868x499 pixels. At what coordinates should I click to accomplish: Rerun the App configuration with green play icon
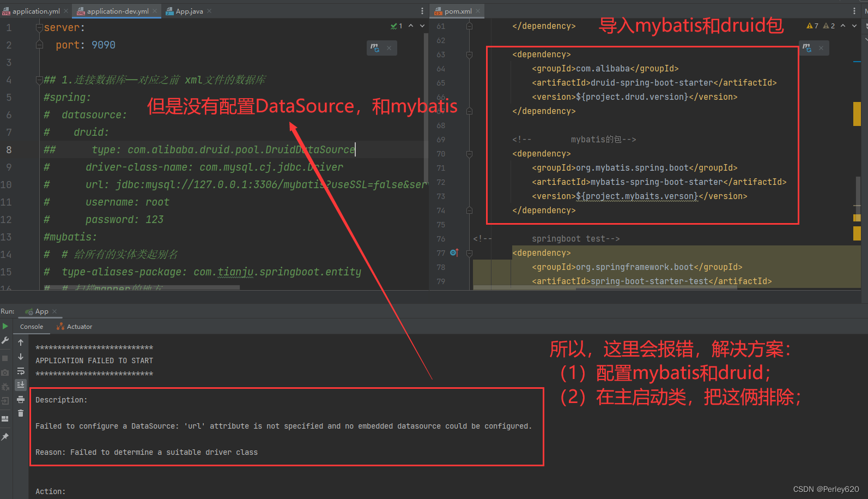tap(5, 326)
